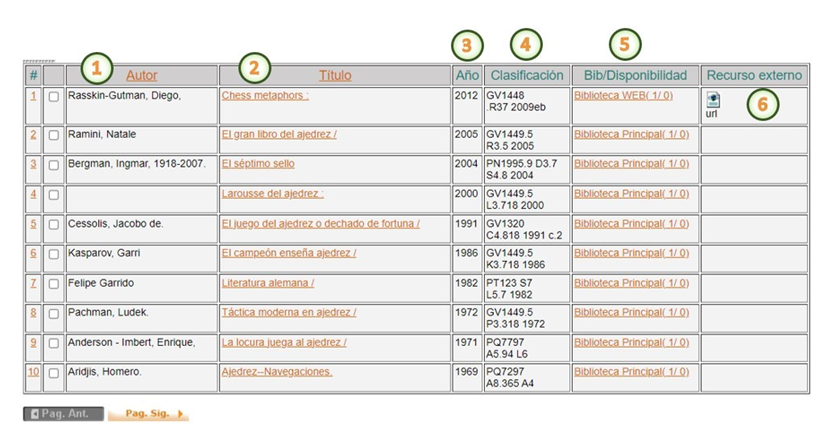Click classification PQ7297 A8.365 A4

pos(510,377)
